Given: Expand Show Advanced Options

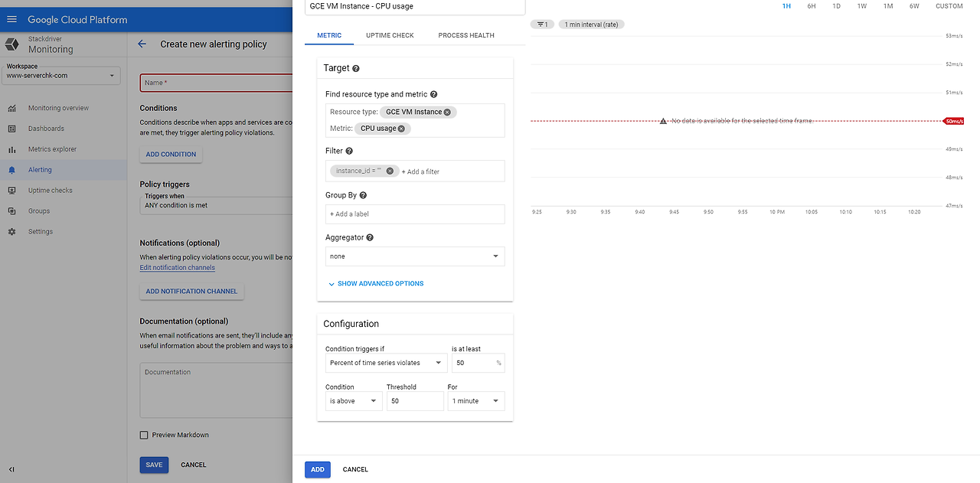Looking at the screenshot, I should pyautogui.click(x=376, y=283).
